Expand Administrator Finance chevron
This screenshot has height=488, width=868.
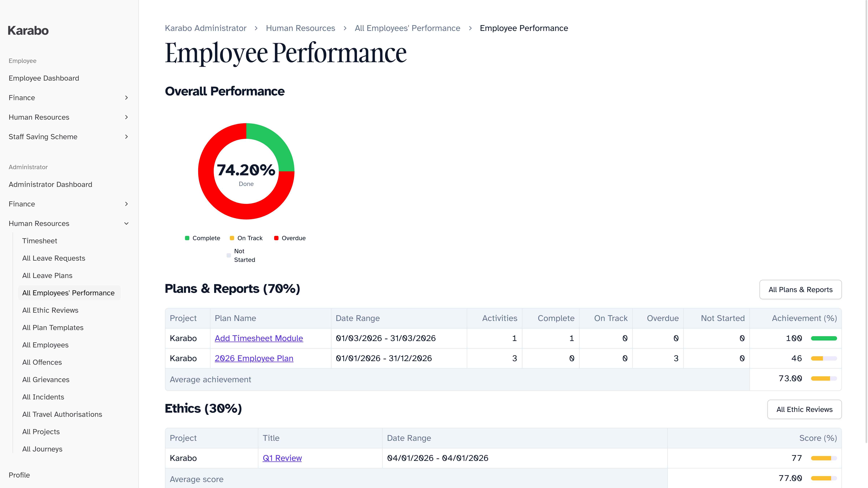pyautogui.click(x=126, y=204)
